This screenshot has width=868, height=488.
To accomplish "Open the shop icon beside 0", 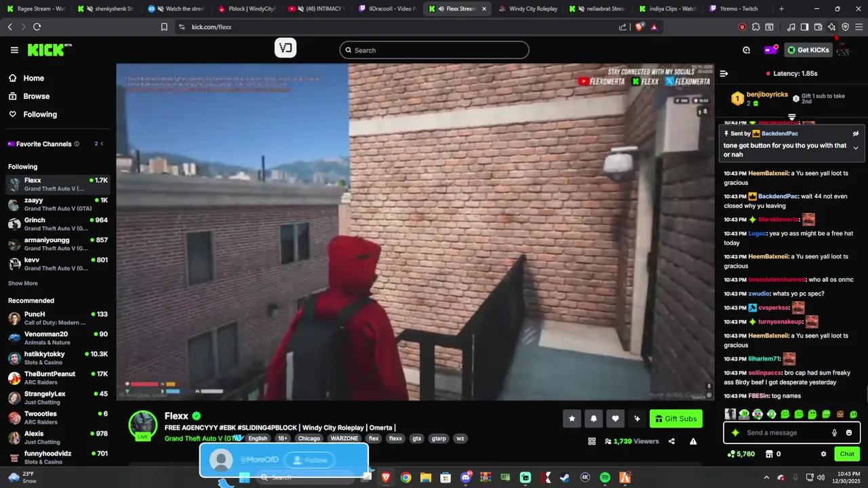I will coord(770,454).
